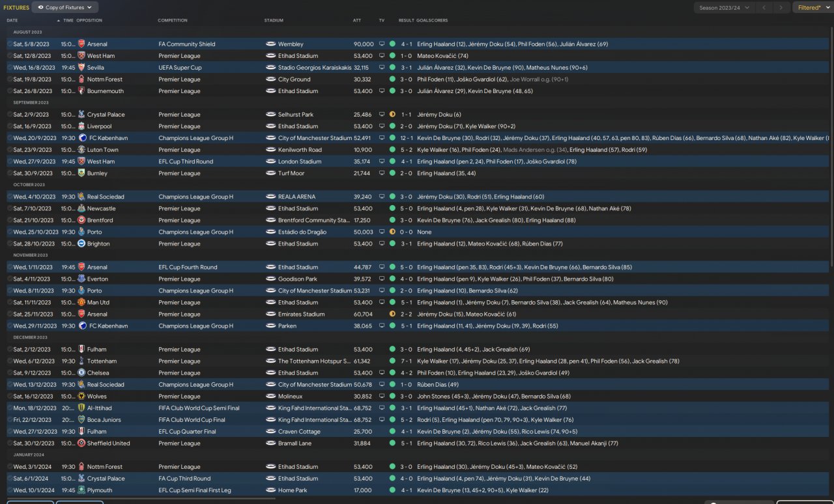Image resolution: width=834 pixels, height=504 pixels.
Task: Open the Kenilworth Road stadium link
Action: 300,150
